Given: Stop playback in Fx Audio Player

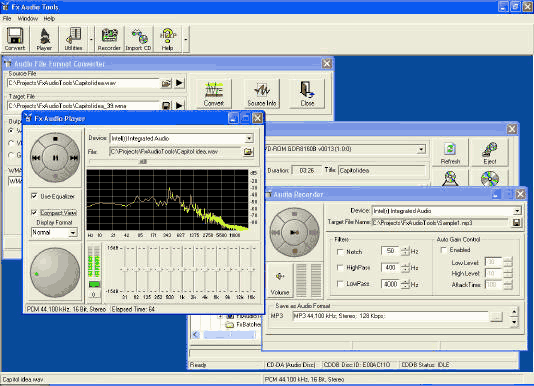Looking at the screenshot, I should (x=56, y=139).
